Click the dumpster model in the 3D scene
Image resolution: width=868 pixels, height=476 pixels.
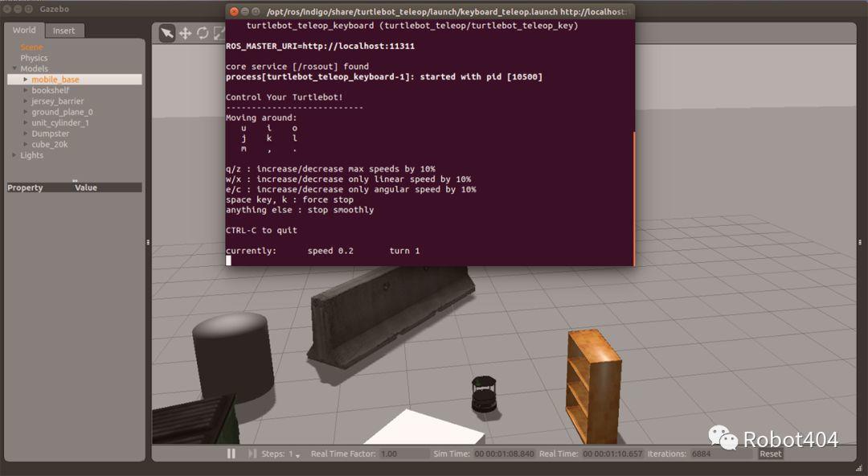click(194, 420)
